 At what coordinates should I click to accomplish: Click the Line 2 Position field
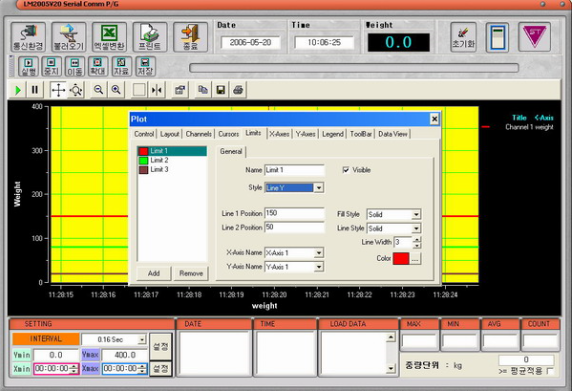295,227
